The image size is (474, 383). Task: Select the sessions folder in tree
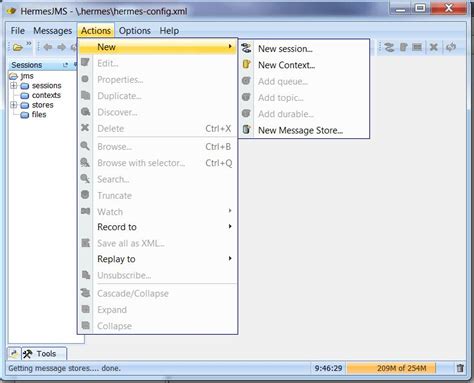pos(47,86)
